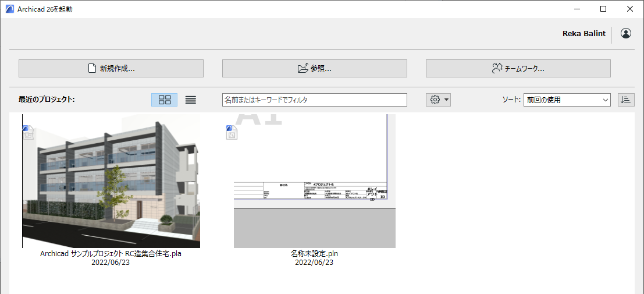Switch to list view of recent projects
The height and width of the screenshot is (294, 644).
(x=191, y=100)
